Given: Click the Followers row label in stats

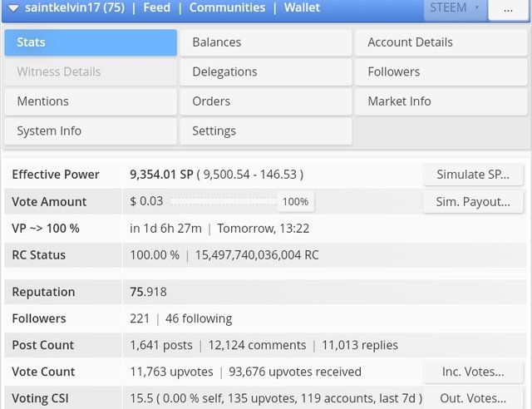Looking at the screenshot, I should click(x=39, y=318).
